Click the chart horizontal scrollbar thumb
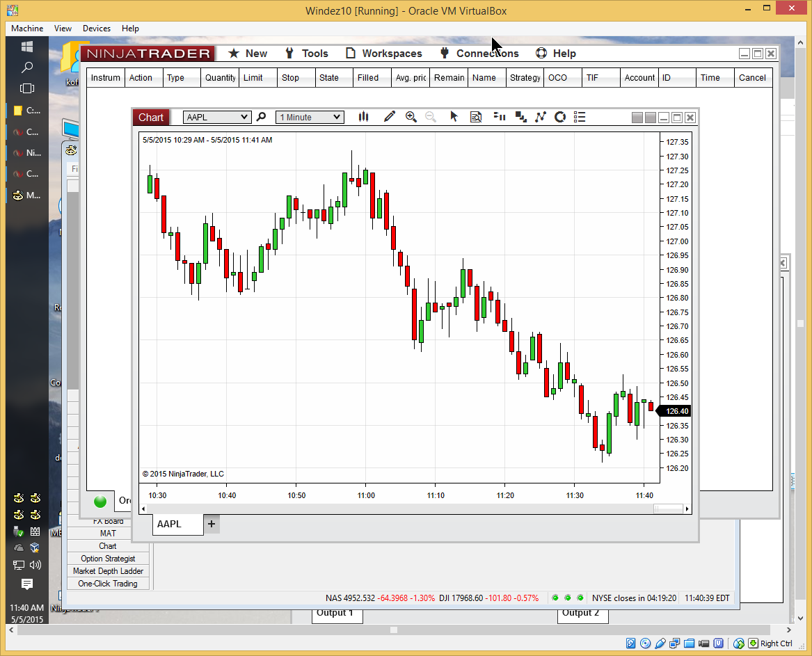The image size is (812, 656). coord(669,509)
